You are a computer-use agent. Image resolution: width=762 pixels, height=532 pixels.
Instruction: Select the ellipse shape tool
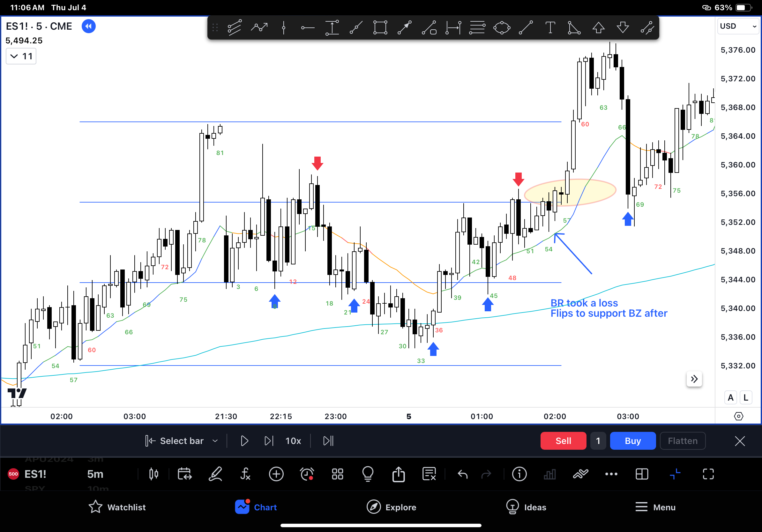tap(502, 27)
